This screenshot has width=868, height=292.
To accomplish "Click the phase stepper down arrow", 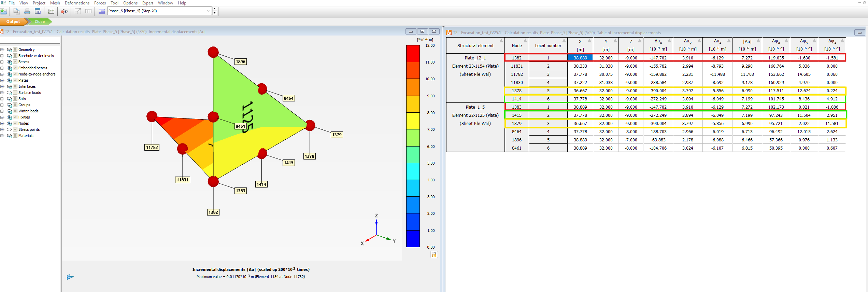I will click(x=214, y=13).
